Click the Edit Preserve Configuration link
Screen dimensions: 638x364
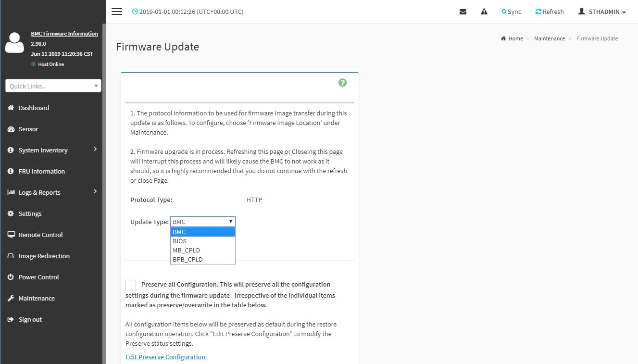[x=165, y=357]
